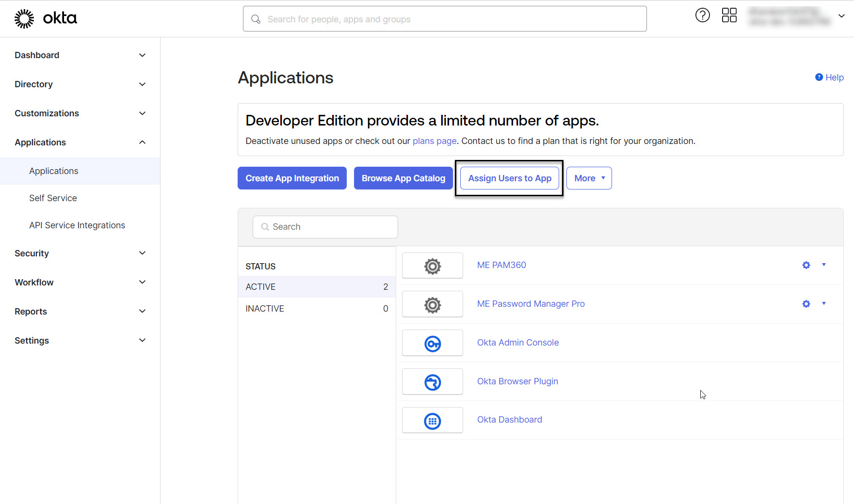
Task: Filter by INACTIVE status
Action: [x=265, y=309]
